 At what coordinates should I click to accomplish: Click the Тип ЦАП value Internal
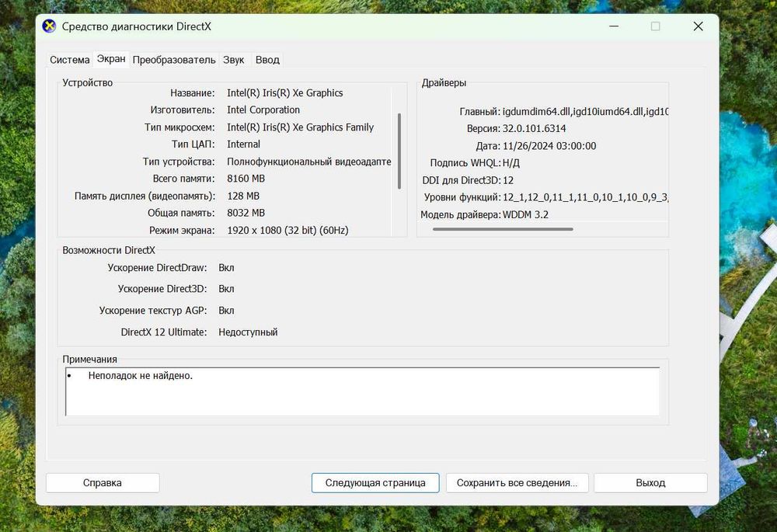click(x=243, y=144)
